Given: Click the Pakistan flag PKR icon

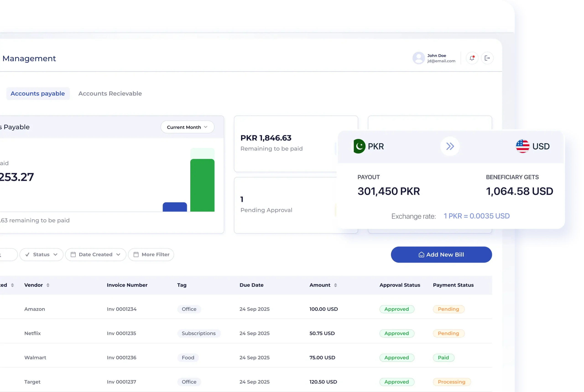Looking at the screenshot, I should point(359,146).
